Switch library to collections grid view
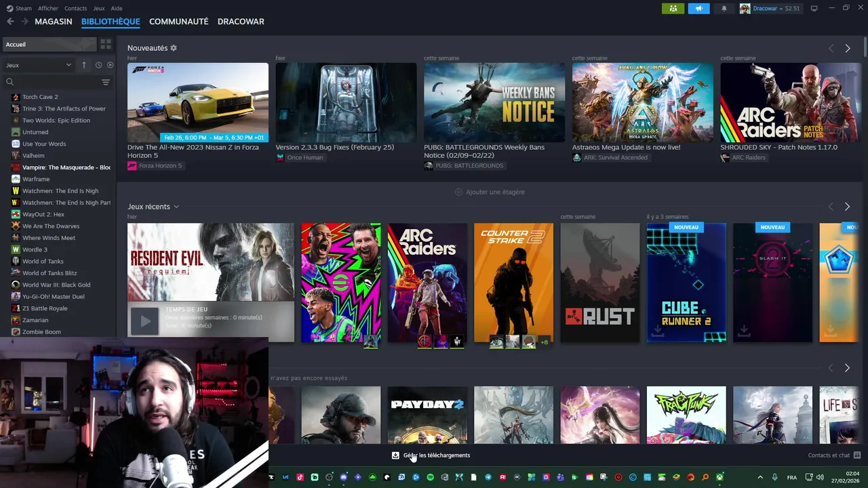This screenshot has height=488, width=868. pyautogui.click(x=106, y=44)
